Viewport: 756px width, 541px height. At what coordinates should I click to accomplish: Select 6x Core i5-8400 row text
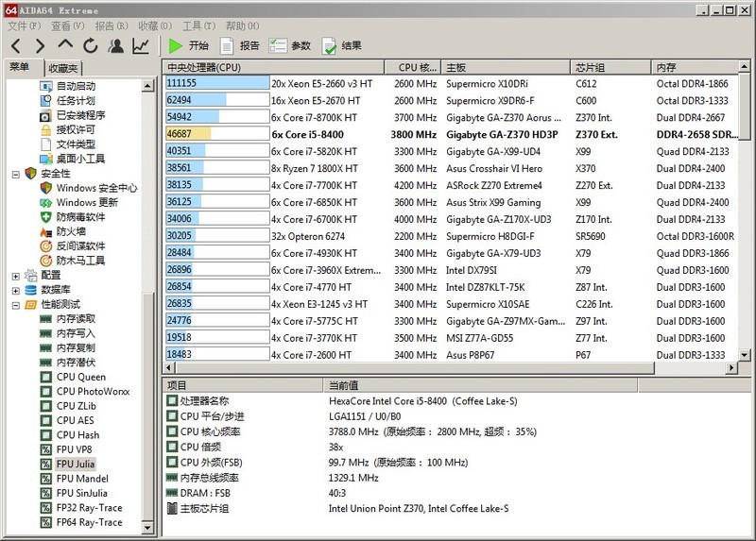(x=308, y=134)
